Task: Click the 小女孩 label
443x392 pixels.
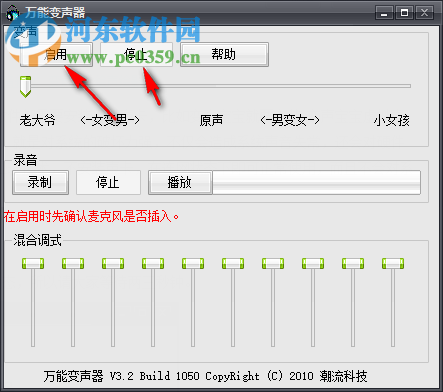Action: (x=391, y=120)
